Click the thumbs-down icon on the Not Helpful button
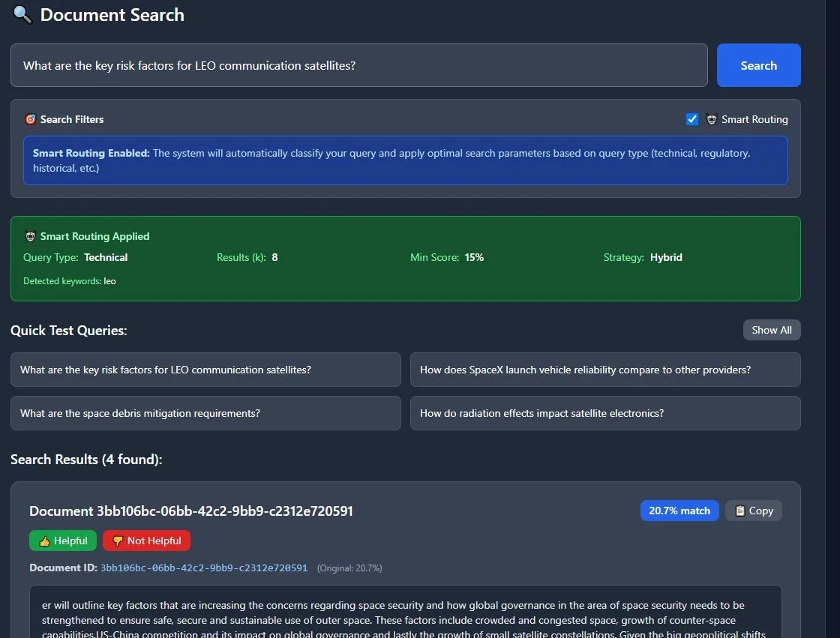The height and width of the screenshot is (638, 840). [118, 540]
